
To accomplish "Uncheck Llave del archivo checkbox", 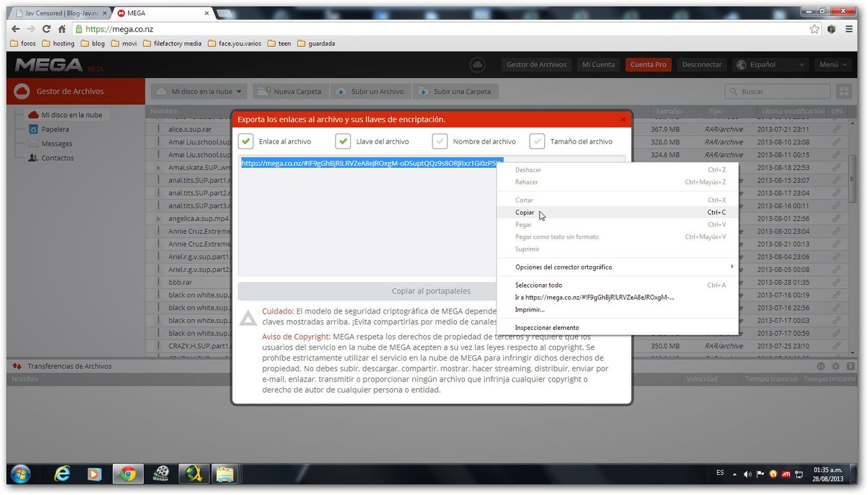I will click(343, 141).
